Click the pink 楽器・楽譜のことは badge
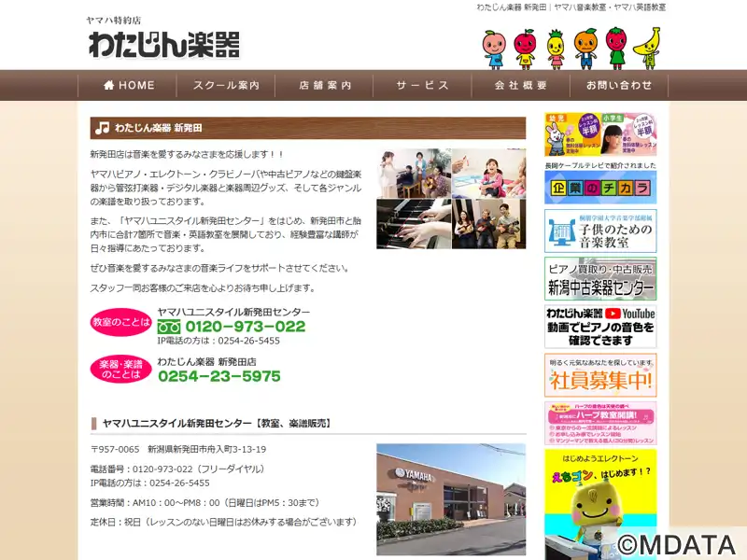Screen dimensions: 747x560 [x=120, y=369]
